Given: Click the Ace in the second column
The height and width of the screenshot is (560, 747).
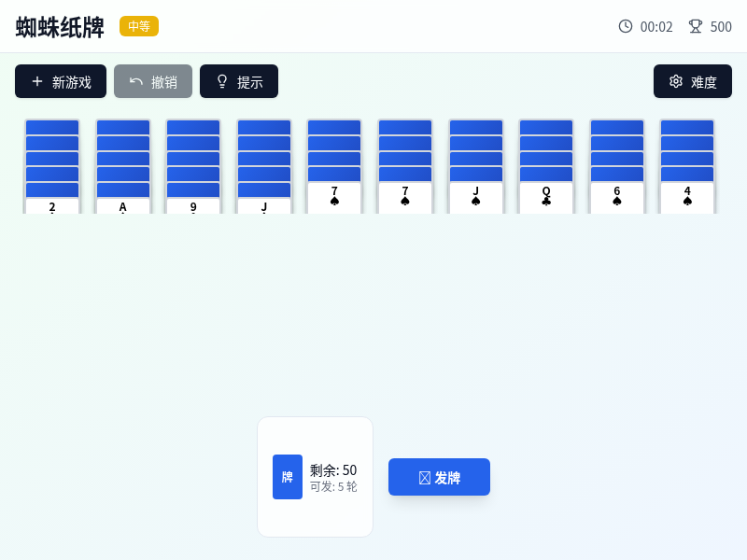Looking at the screenshot, I should point(122,205).
